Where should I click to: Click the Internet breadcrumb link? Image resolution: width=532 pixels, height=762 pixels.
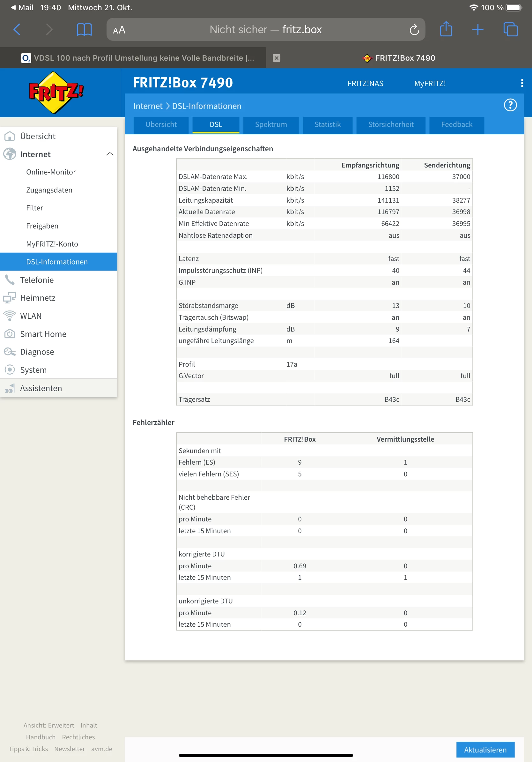[x=148, y=106]
